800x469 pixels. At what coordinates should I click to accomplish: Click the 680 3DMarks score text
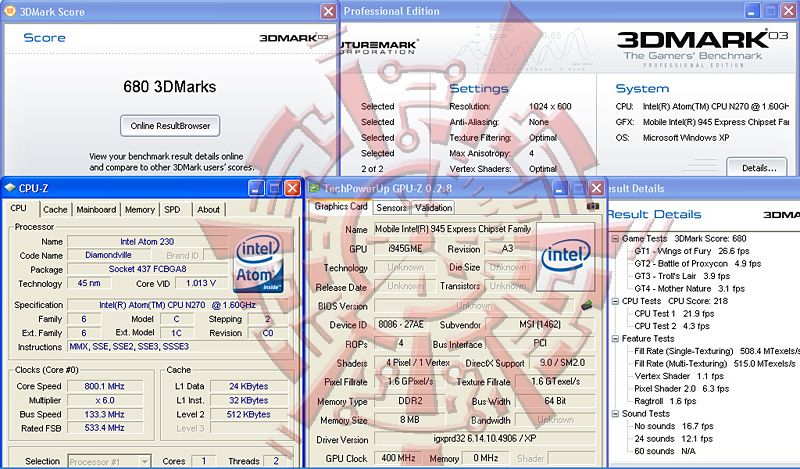[169, 87]
